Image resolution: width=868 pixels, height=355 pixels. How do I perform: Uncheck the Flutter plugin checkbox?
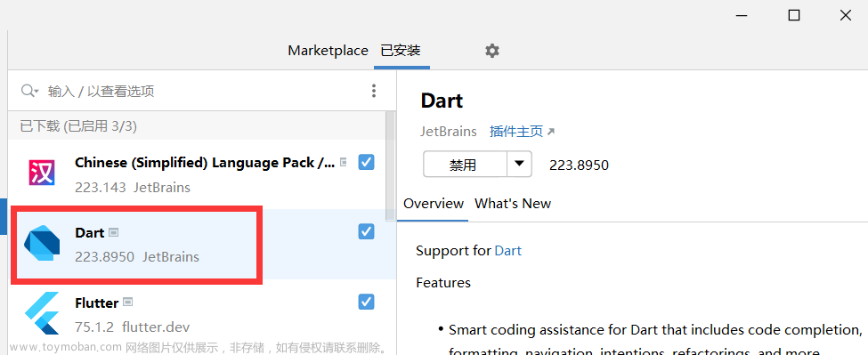pyautogui.click(x=367, y=302)
